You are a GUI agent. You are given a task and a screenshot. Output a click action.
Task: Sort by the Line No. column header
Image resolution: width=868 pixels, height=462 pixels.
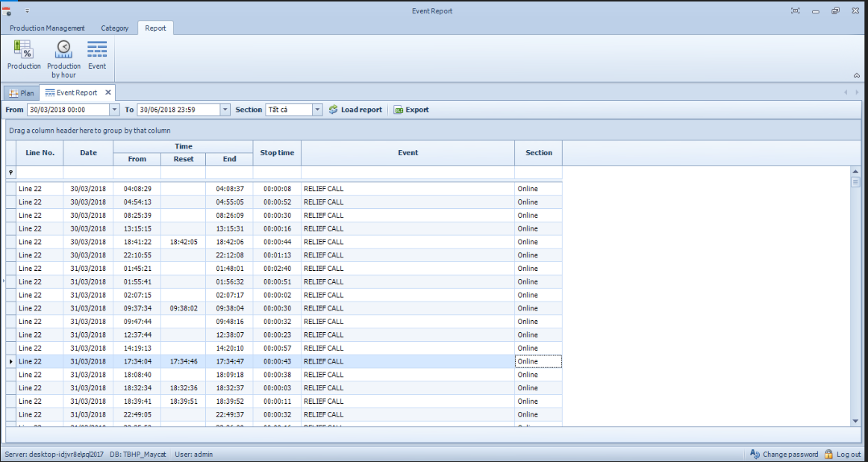coord(40,153)
